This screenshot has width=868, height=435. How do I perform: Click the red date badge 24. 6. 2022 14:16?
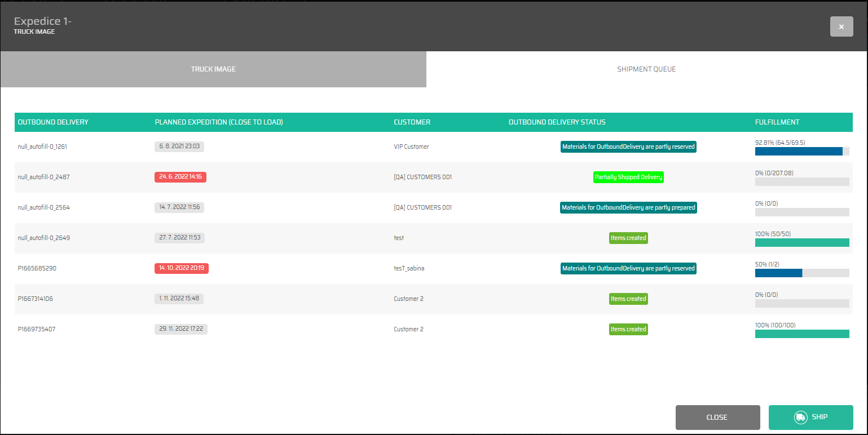point(180,177)
